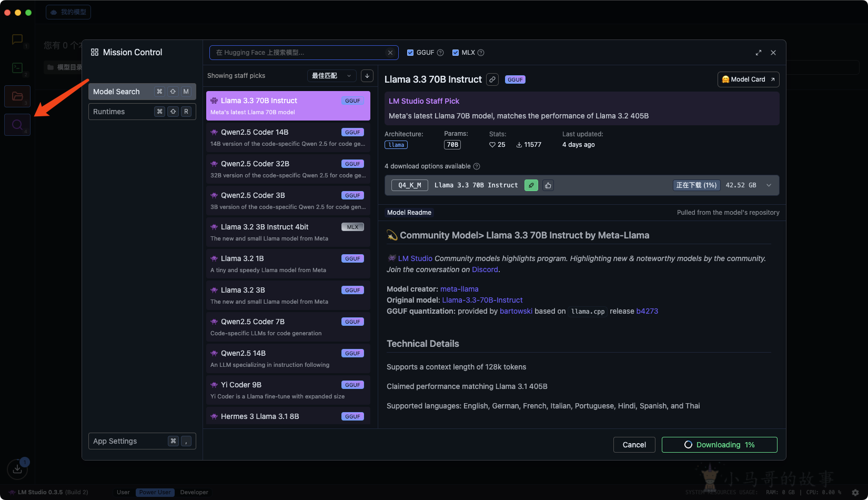Uncheck the MLX format checkbox
The image size is (868, 500).
456,53
